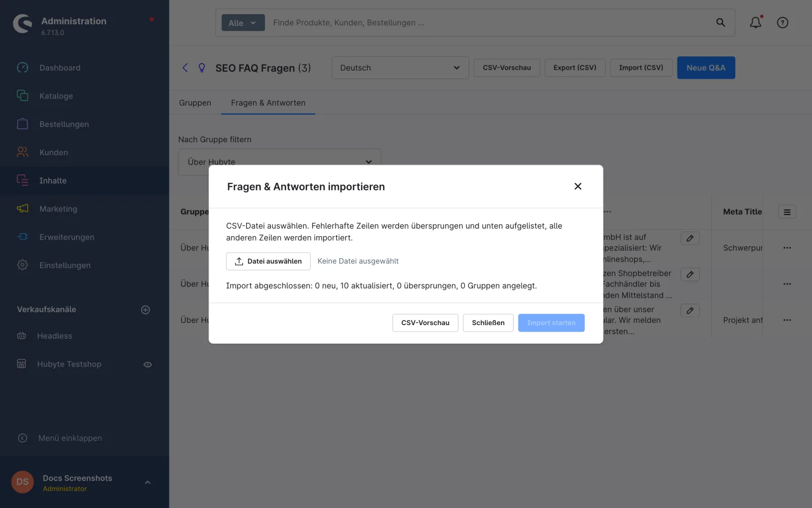Open Marketing megaphone icon
This screenshot has width=812, height=508.
pyautogui.click(x=22, y=209)
